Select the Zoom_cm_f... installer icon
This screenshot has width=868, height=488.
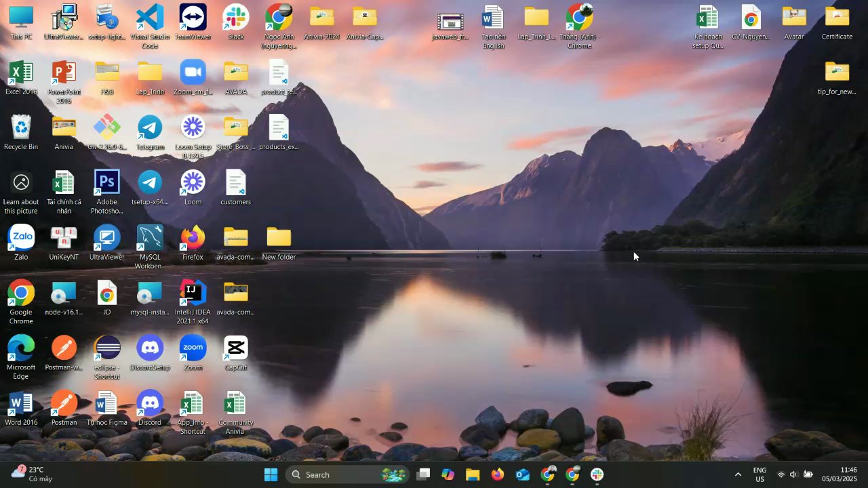[x=193, y=77]
